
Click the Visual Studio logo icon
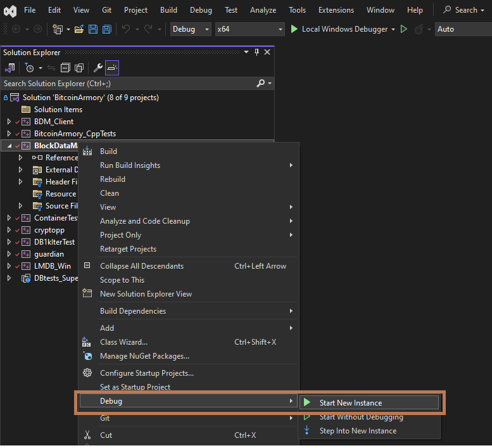pyautogui.click(x=10, y=11)
